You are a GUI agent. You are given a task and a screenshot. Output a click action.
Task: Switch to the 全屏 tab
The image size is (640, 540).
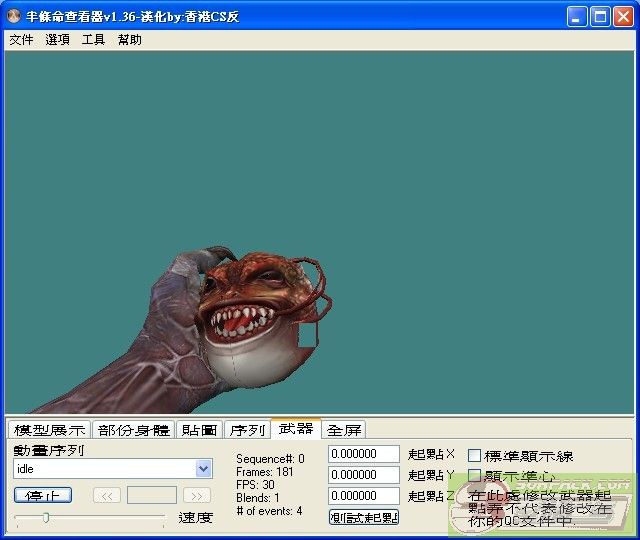(x=344, y=430)
